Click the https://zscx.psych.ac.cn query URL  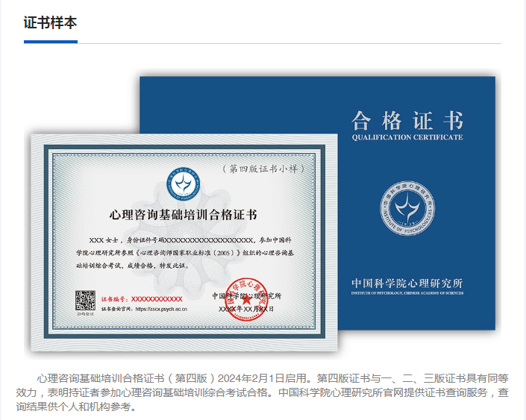click(x=161, y=309)
